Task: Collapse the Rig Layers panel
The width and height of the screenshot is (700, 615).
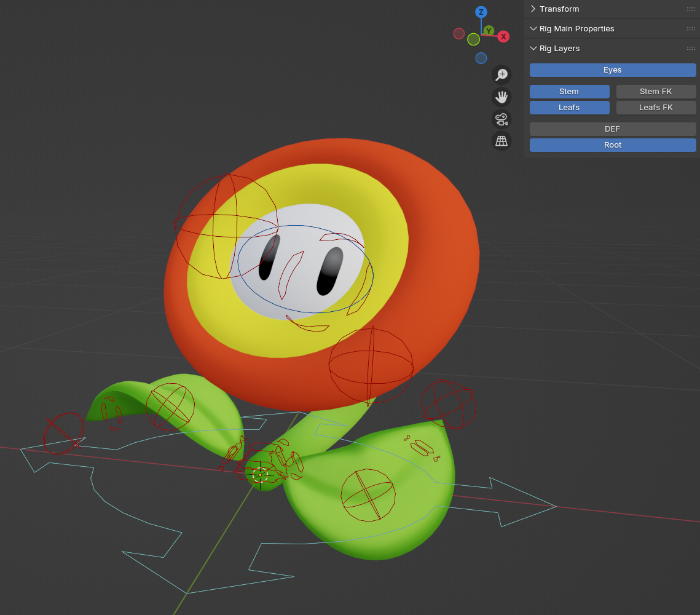Action: click(533, 48)
